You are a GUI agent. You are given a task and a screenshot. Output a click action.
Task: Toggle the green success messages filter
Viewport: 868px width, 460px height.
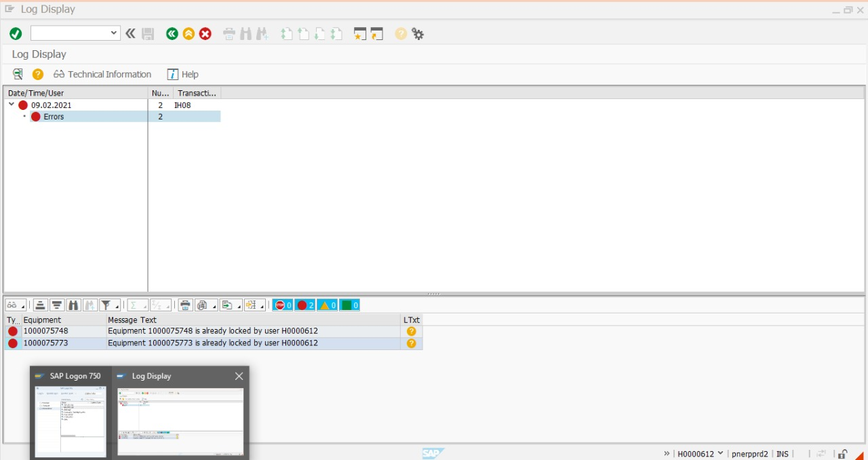tap(349, 305)
